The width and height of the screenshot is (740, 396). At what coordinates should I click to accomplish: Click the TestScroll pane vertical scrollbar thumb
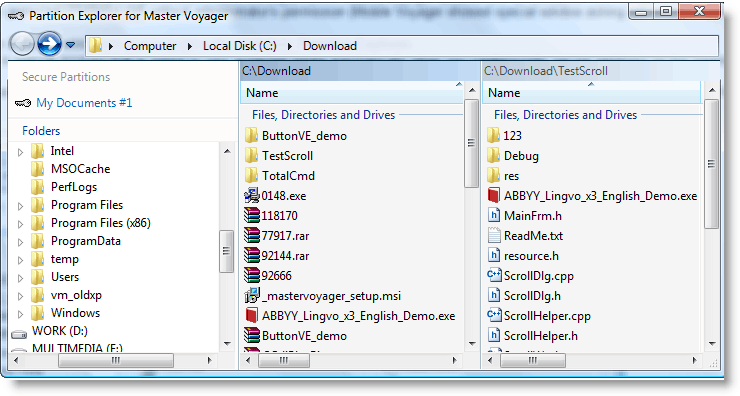(x=712, y=164)
